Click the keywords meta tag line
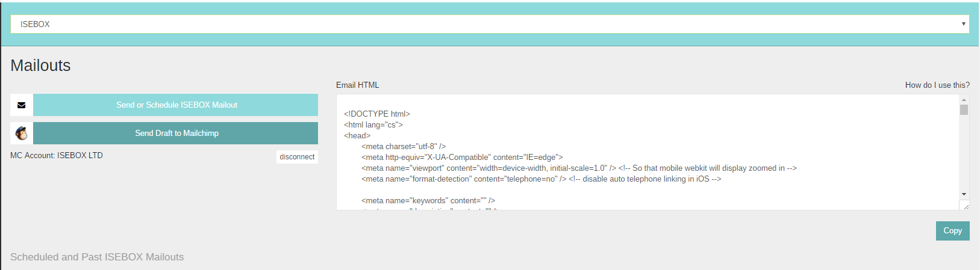The width and height of the screenshot is (980, 270). (x=428, y=201)
